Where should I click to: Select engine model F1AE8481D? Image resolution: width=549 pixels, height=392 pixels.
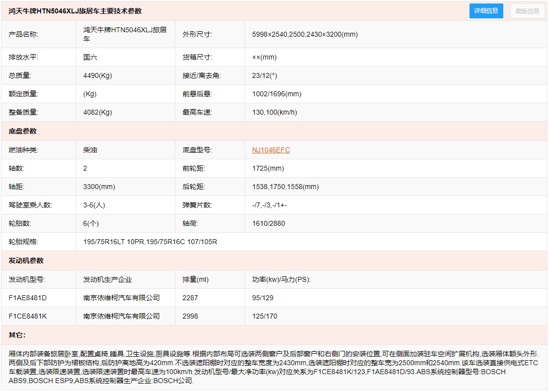pyautogui.click(x=28, y=298)
